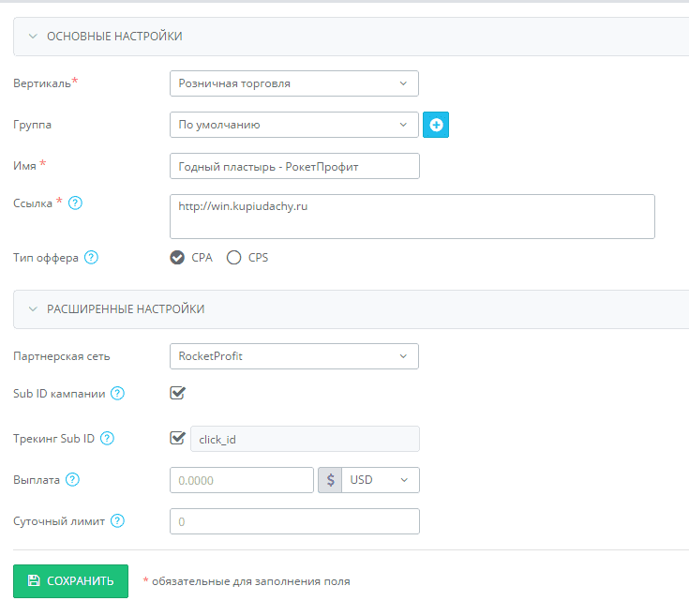The width and height of the screenshot is (689, 616).
Task: Open the Вертикаль dropdown
Action: (294, 83)
